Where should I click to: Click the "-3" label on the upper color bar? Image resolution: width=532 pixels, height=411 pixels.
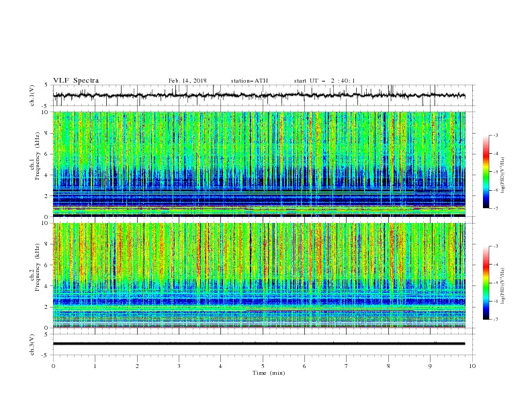[495, 135]
